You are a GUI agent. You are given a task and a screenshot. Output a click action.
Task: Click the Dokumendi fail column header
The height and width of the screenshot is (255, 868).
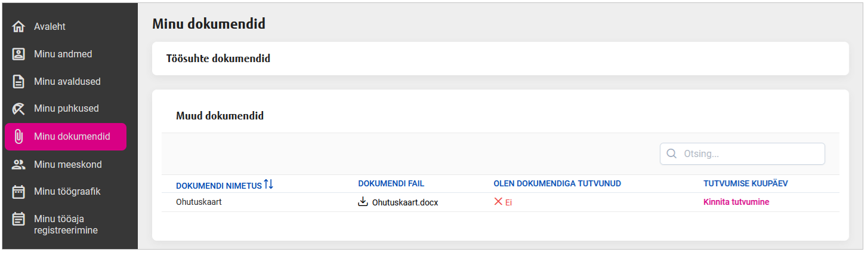(391, 183)
